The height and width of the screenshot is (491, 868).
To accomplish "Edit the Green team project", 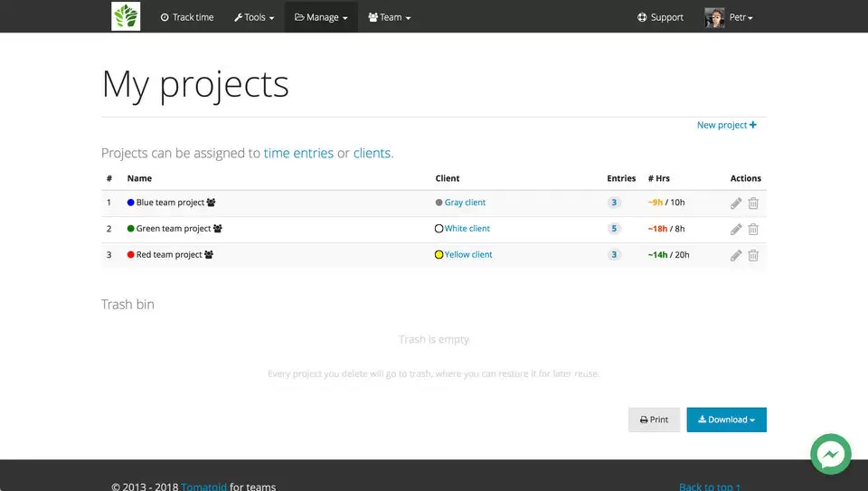I will tap(736, 229).
